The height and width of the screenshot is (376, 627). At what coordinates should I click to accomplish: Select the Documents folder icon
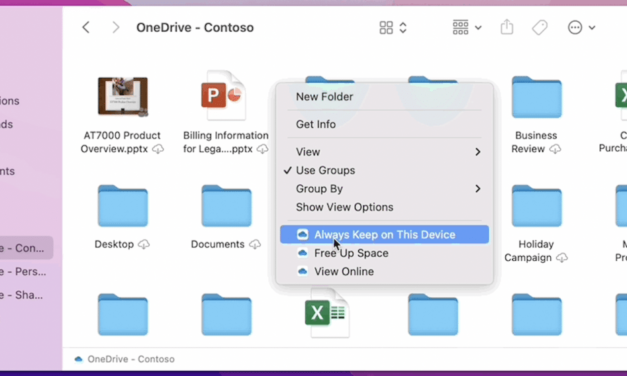226,206
